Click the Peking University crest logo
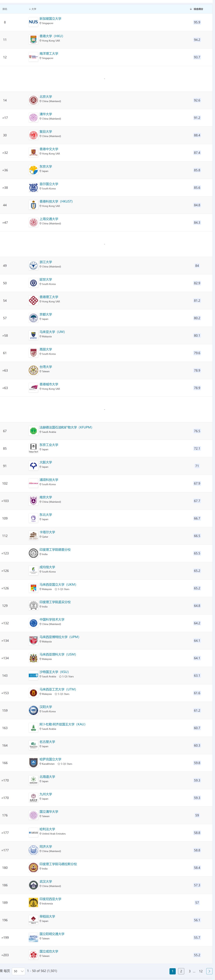Screen dimensions: 215x980 (33, 100)
